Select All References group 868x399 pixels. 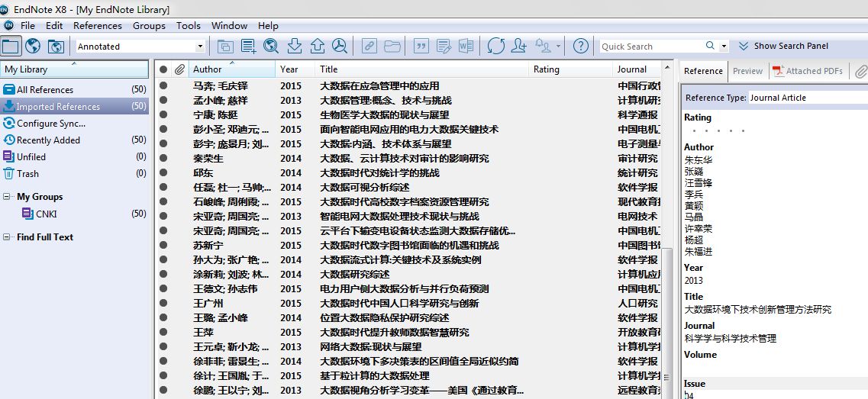(74, 90)
